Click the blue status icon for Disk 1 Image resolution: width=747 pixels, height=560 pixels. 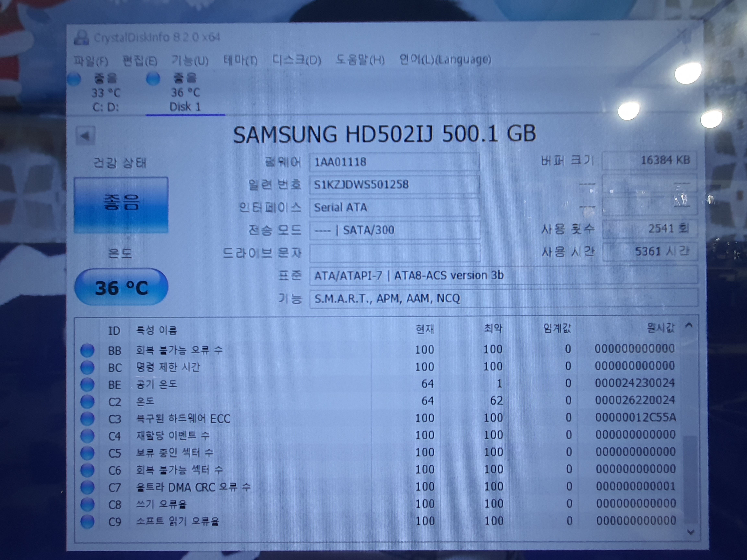pos(153,79)
